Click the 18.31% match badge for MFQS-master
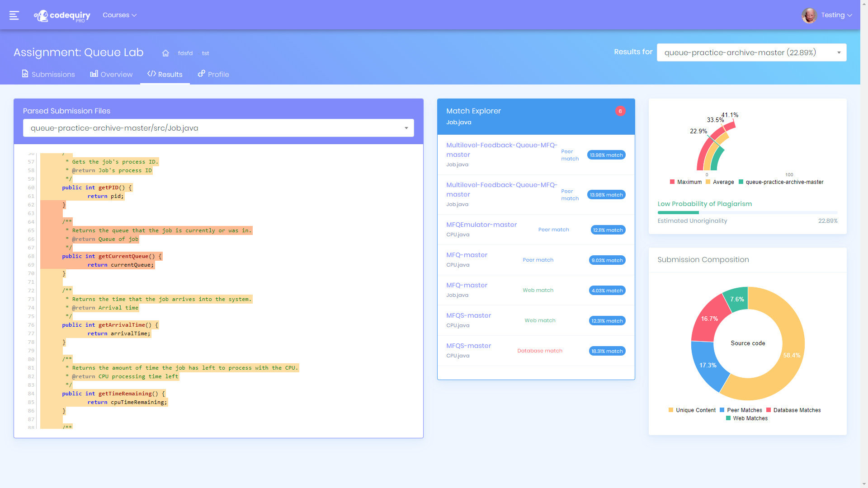The image size is (868, 488). click(607, 351)
